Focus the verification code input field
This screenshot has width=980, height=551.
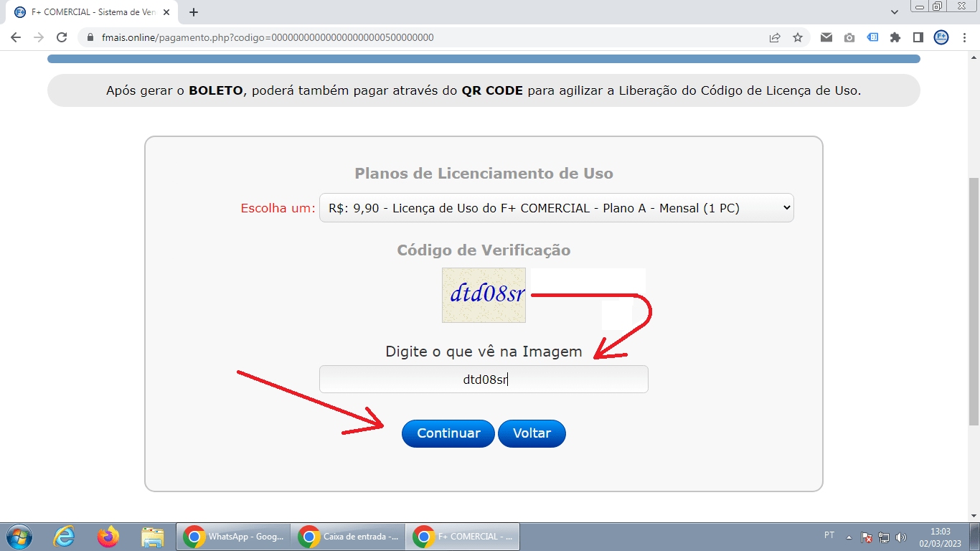484,380
